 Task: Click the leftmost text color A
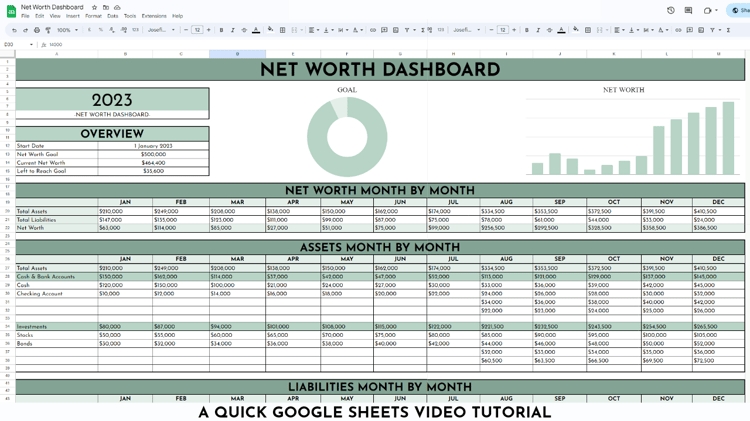point(256,30)
